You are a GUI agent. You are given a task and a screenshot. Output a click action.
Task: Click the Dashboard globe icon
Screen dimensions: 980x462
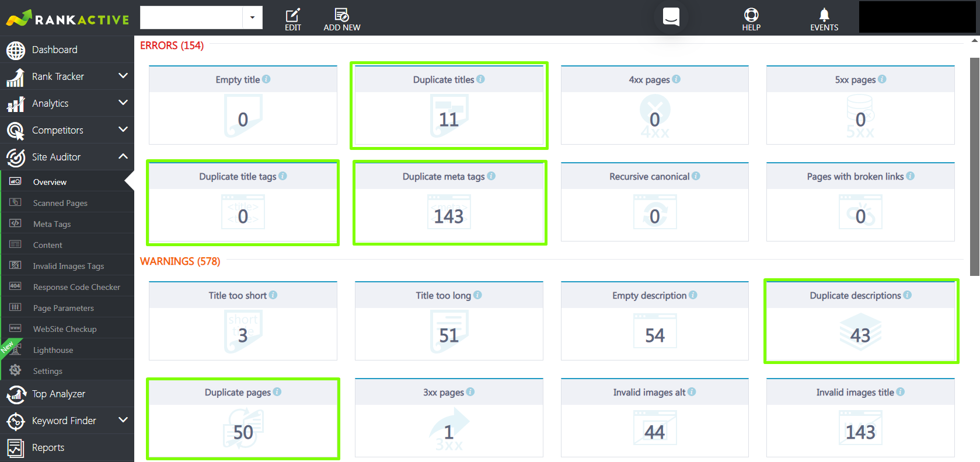pos(16,50)
